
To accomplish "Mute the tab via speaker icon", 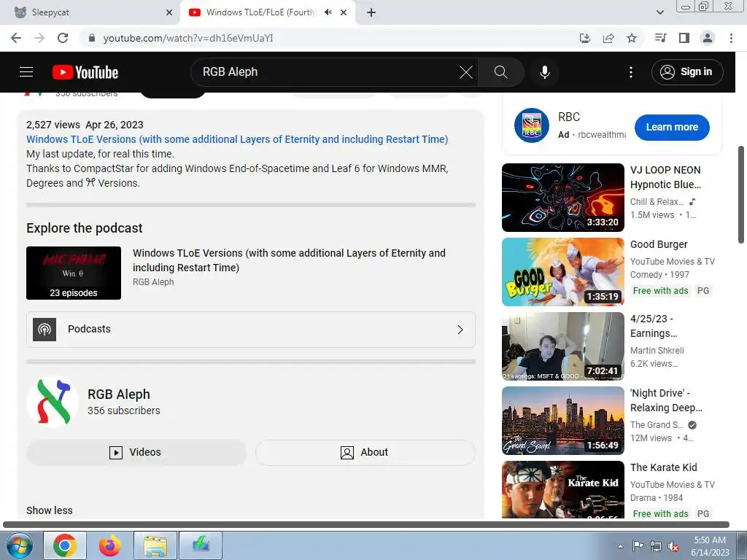I will 328,12.
